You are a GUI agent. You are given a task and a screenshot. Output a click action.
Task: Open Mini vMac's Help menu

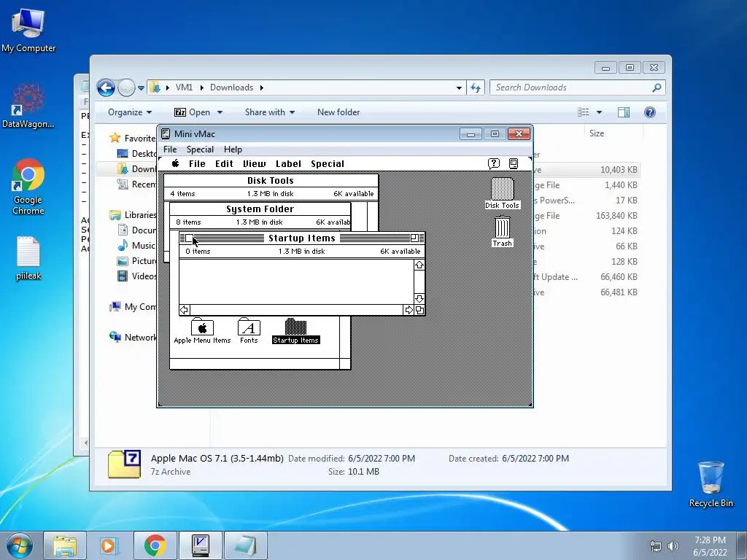[x=233, y=149]
